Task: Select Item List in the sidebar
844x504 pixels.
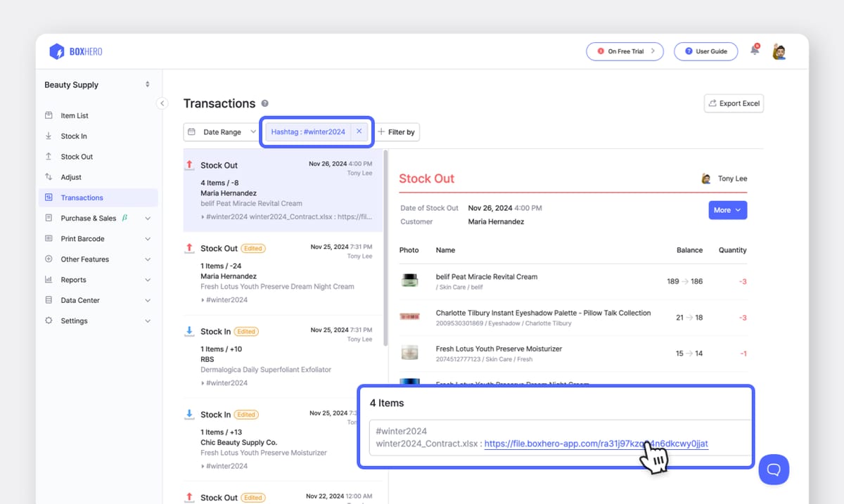Action: tap(74, 115)
